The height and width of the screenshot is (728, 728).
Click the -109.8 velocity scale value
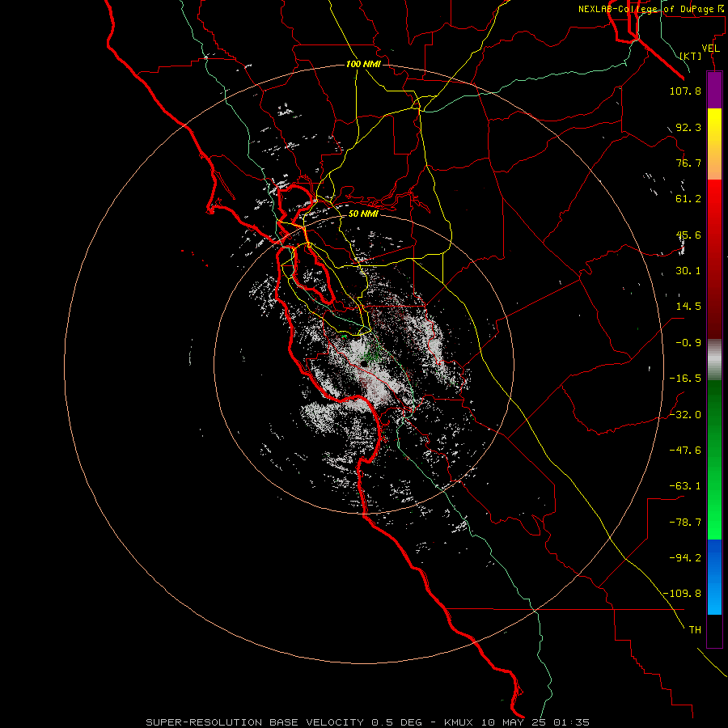point(682,594)
